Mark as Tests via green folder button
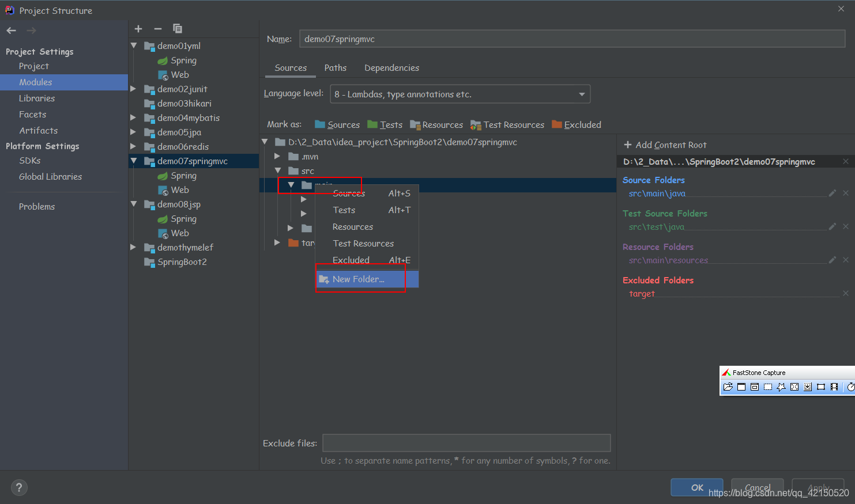This screenshot has height=504, width=855. [385, 124]
